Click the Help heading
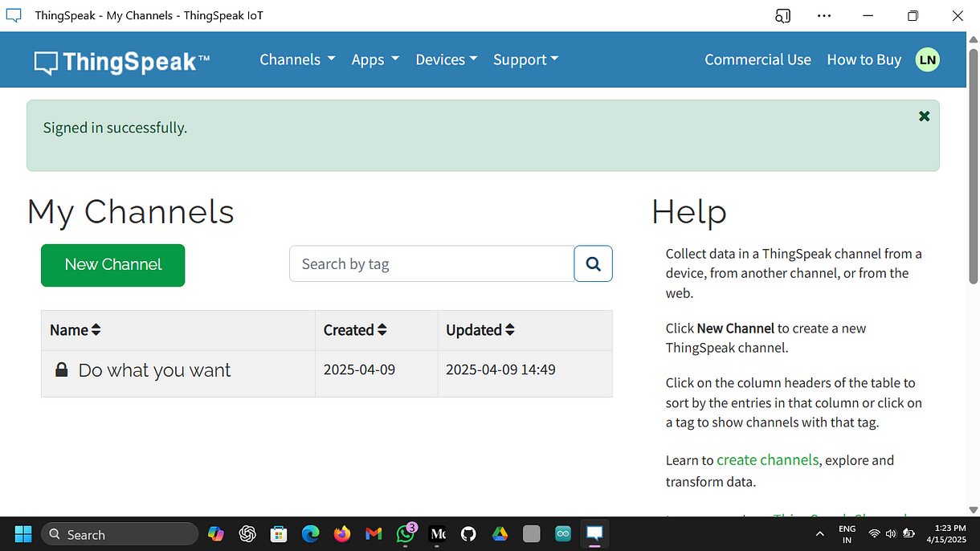Screen dimensions: 980x551 689,212
